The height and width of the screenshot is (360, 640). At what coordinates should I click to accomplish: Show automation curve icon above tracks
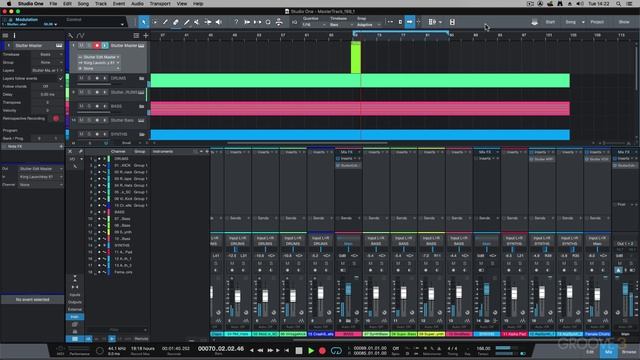[x=80, y=36]
